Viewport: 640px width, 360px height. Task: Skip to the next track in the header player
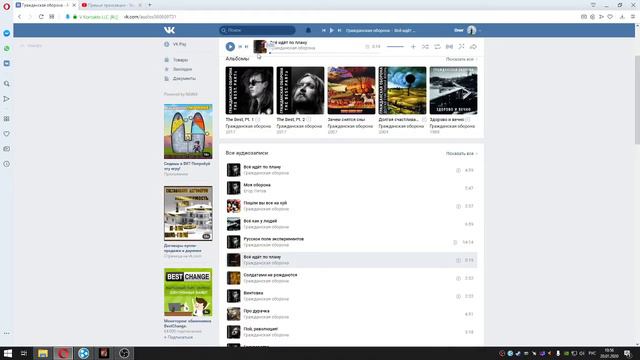click(339, 30)
